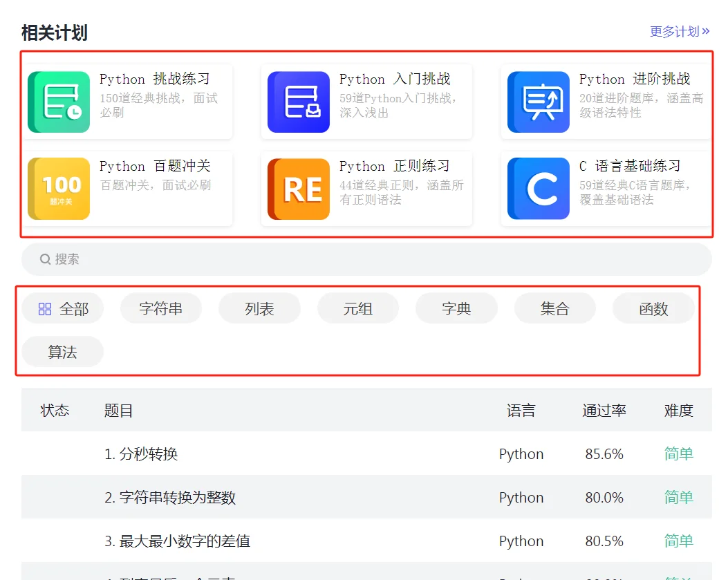
Task: Click the 简单 difficulty tag on row one
Action: [678, 453]
